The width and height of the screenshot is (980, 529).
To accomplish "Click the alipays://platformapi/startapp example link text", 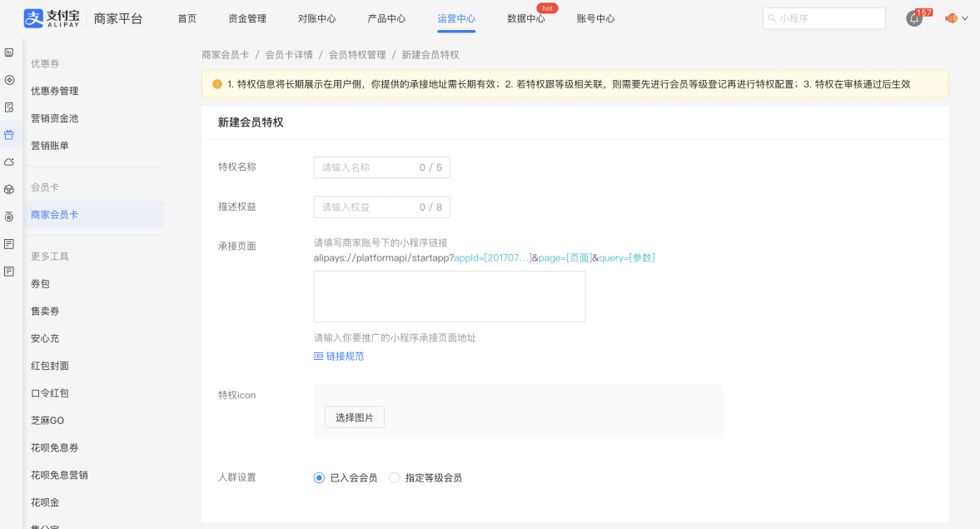I will pyautogui.click(x=485, y=257).
